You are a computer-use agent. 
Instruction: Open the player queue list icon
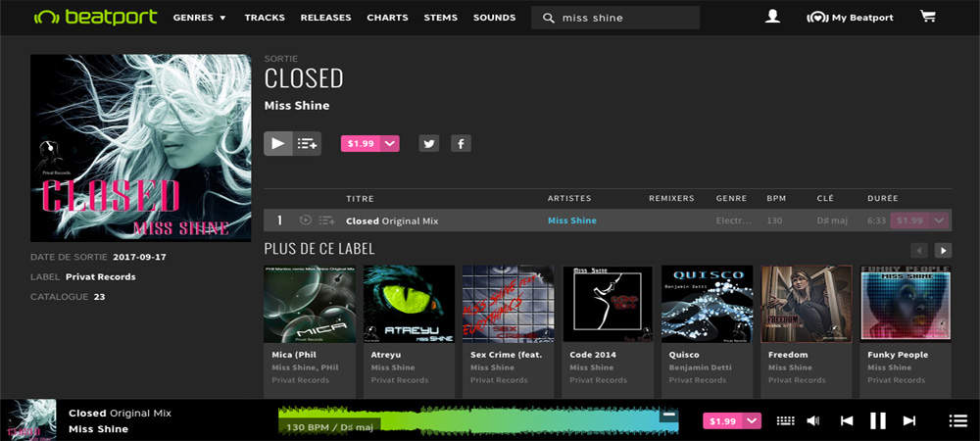click(x=957, y=420)
